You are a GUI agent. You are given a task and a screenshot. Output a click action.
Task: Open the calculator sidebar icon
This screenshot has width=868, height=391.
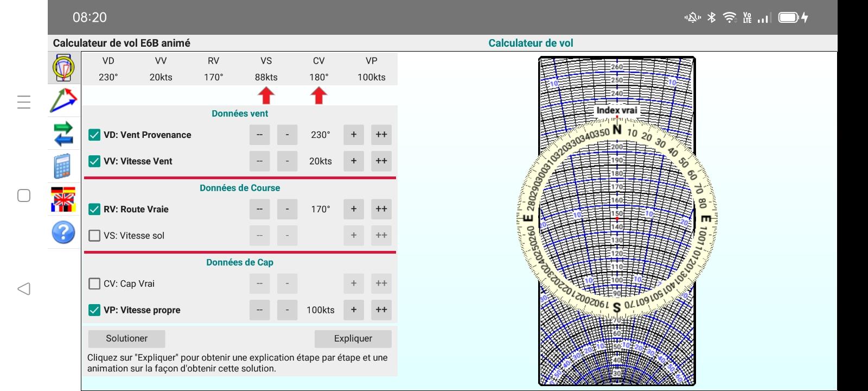(62, 166)
